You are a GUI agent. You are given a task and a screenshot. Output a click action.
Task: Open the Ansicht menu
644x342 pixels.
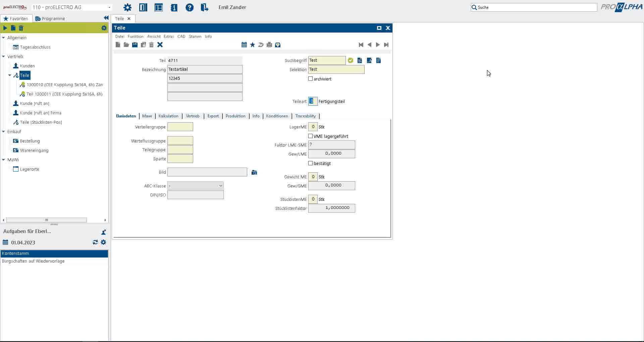tap(154, 37)
